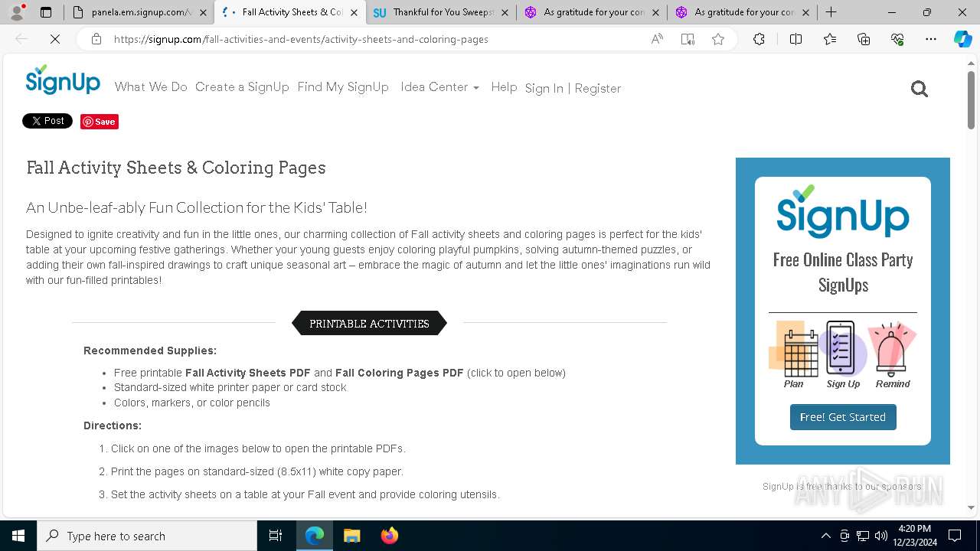Click the PRINTABLE ACTIVITIES banner

[369, 324]
